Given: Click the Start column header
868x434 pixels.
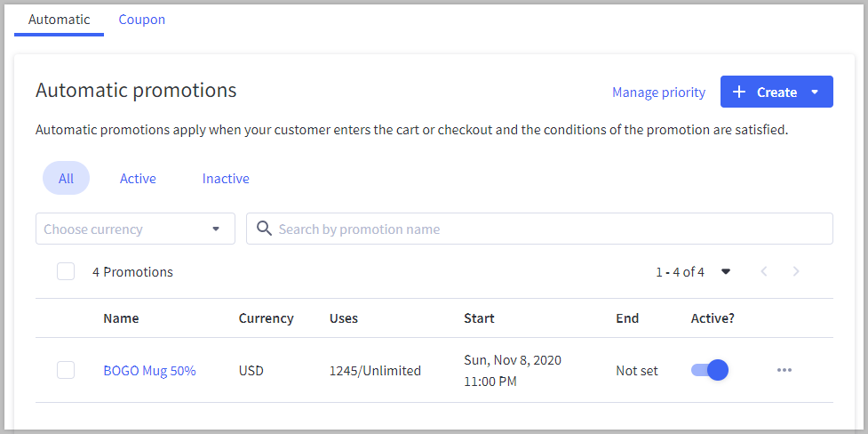Looking at the screenshot, I should (x=480, y=318).
